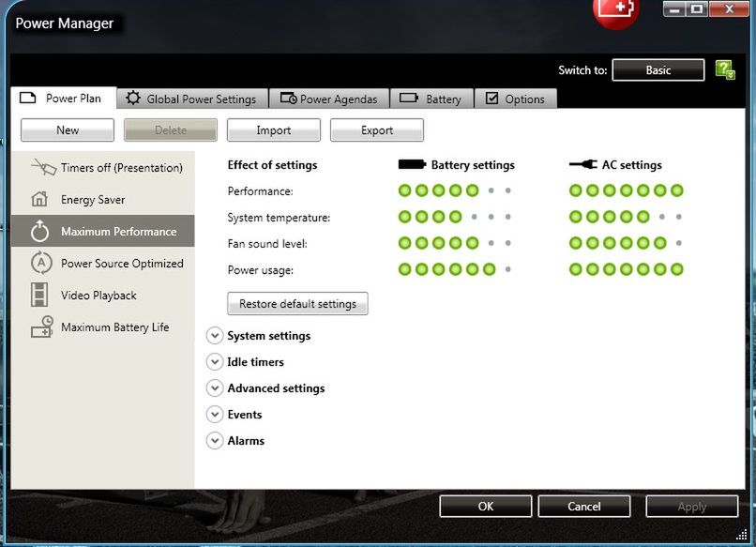756x547 pixels.
Task: Select the Energy Saver power plan icon
Action: pos(42,199)
